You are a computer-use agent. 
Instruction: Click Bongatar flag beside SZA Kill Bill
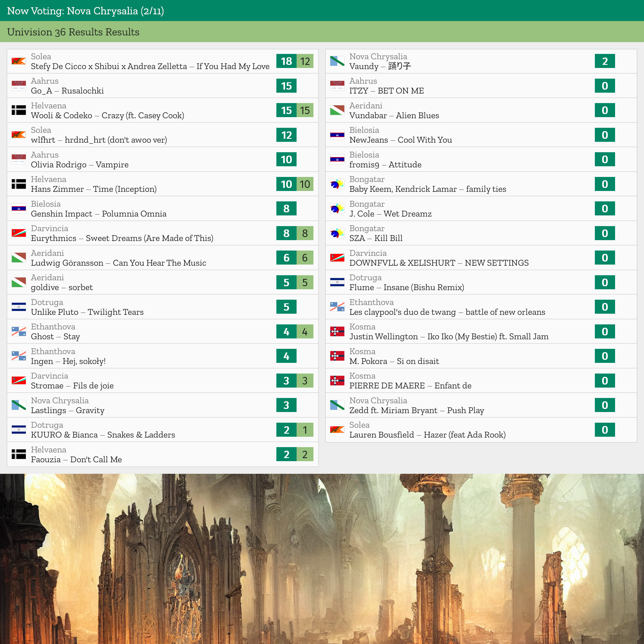[x=337, y=233]
